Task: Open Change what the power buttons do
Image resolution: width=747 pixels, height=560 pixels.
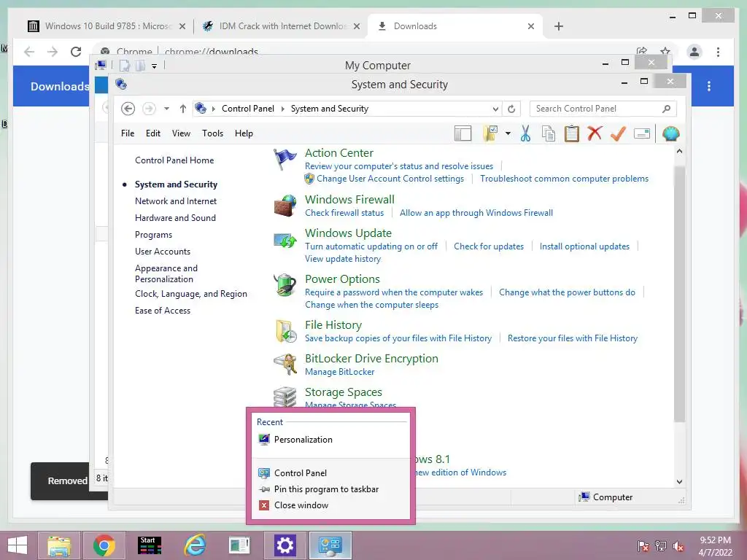Action: point(567,292)
